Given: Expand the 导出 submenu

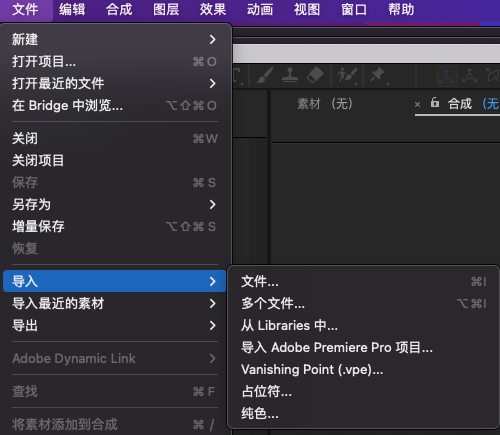Looking at the screenshot, I should point(115,326).
